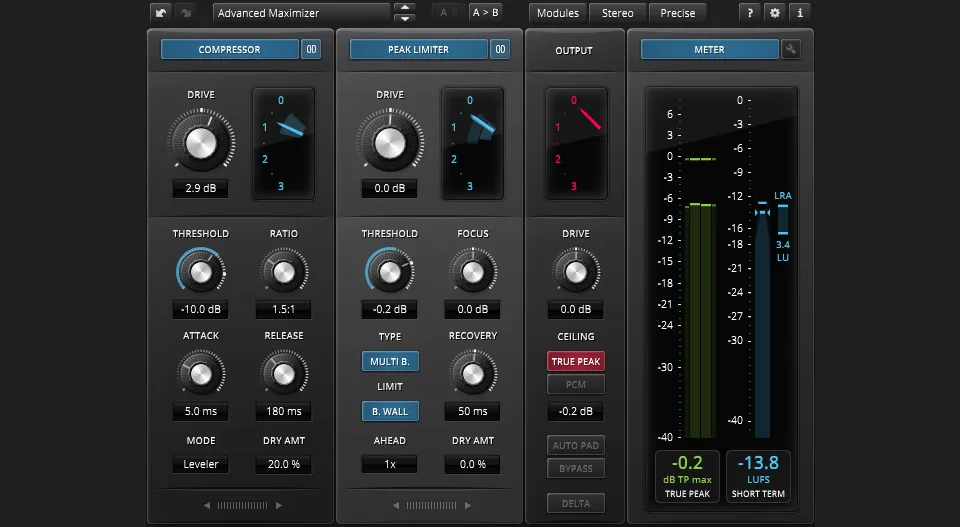Click the B. WALL limit mode button
This screenshot has height=527, width=960.
coord(390,411)
